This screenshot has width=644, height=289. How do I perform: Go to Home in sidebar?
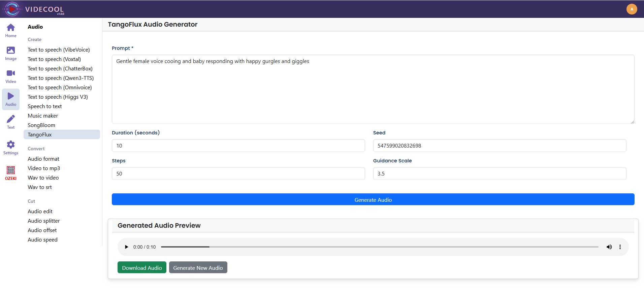click(x=11, y=30)
